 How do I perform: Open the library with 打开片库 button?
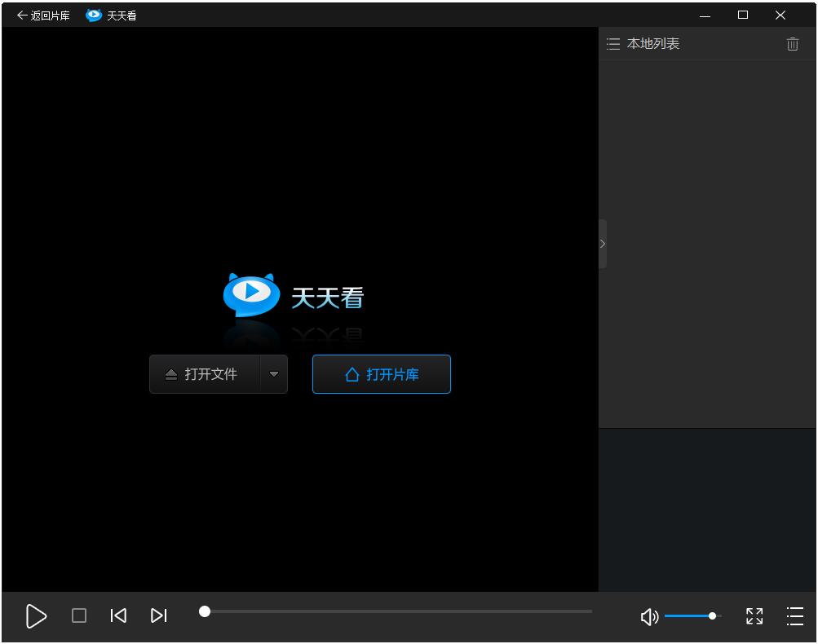click(x=382, y=374)
